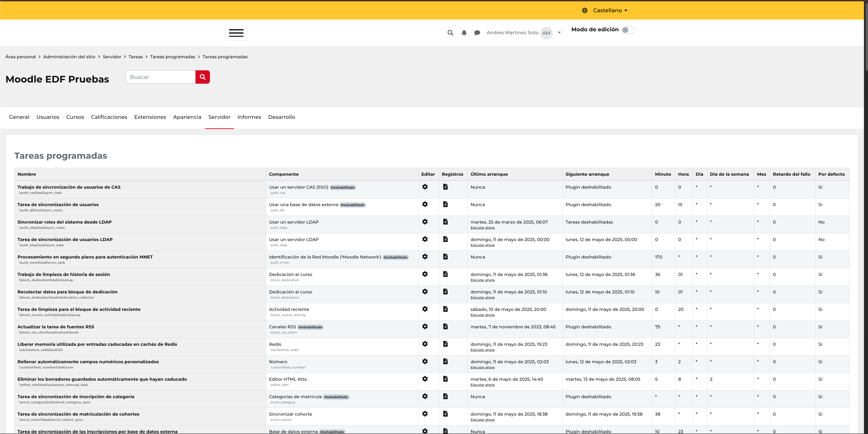This screenshot has height=434, width=868.
Task: Switch to the General tab
Action: pos(19,117)
